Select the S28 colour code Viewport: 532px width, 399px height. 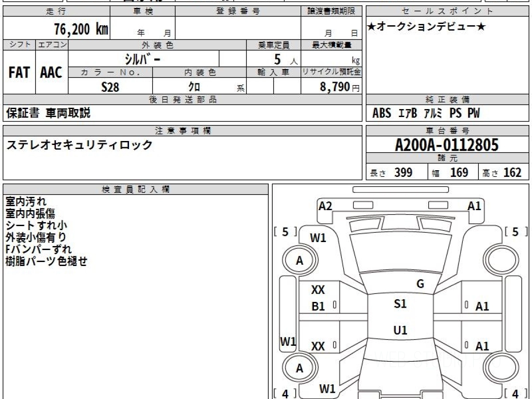110,87
